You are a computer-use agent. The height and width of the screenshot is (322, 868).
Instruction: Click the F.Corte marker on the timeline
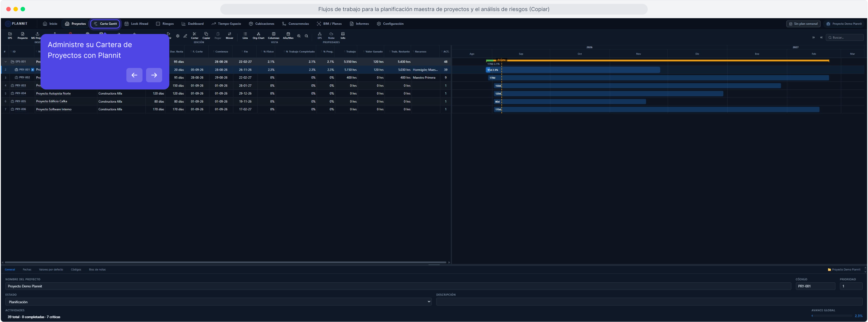[x=501, y=60]
